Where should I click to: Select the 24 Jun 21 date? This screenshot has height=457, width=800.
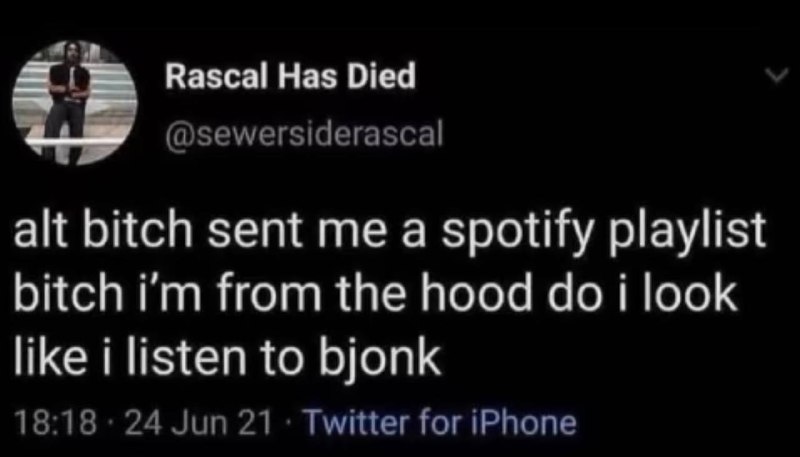tap(197, 423)
